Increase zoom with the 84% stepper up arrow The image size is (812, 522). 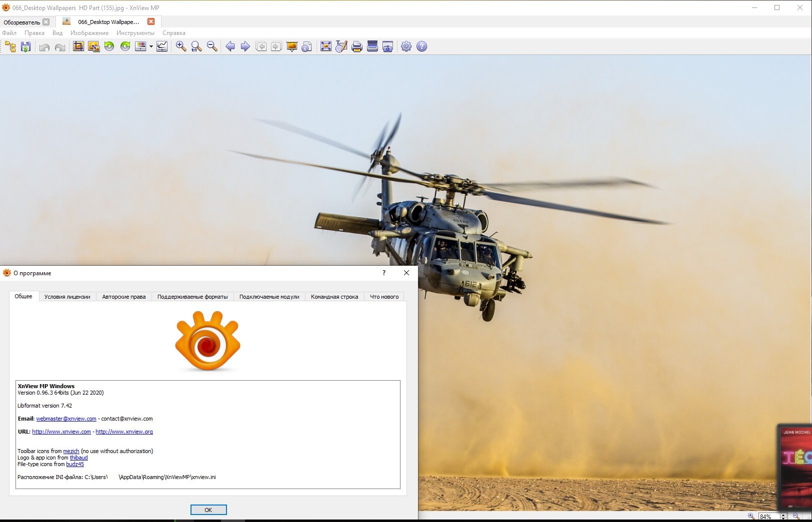(783, 515)
